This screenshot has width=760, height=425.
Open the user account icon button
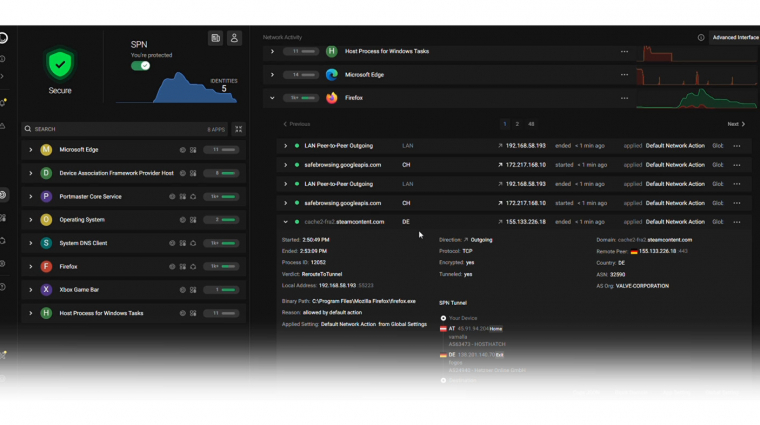pyautogui.click(x=234, y=38)
